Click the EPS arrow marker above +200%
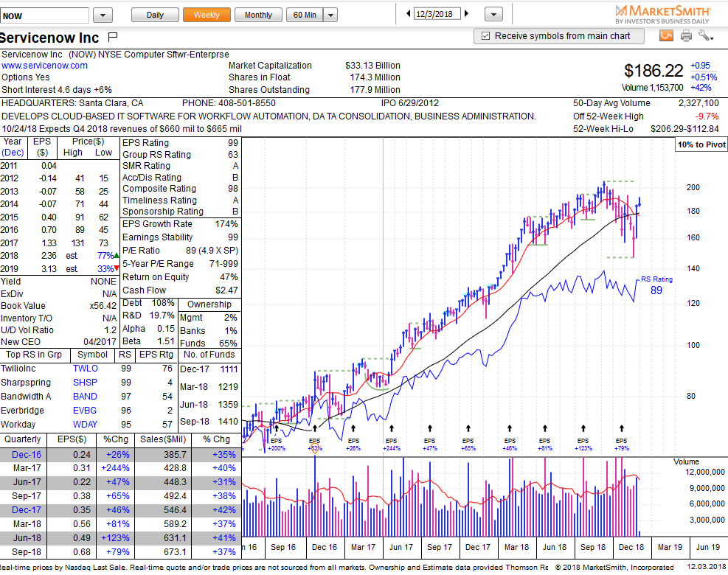This screenshot has width=728, height=575. point(277,428)
